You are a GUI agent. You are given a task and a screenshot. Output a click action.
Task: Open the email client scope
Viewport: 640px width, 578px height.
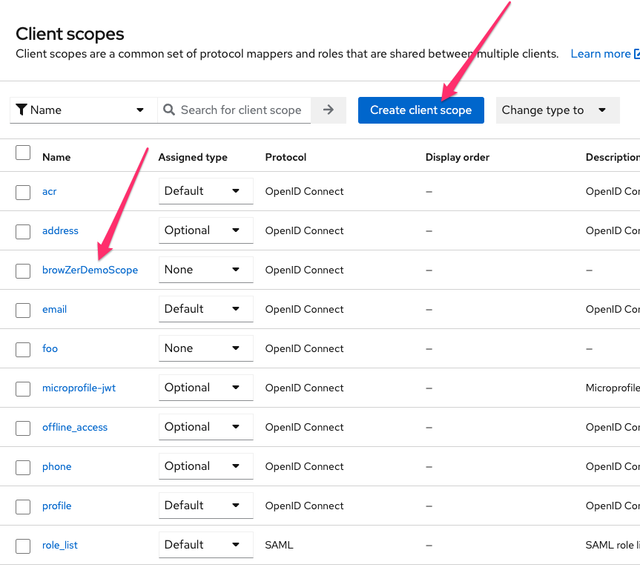tap(54, 309)
